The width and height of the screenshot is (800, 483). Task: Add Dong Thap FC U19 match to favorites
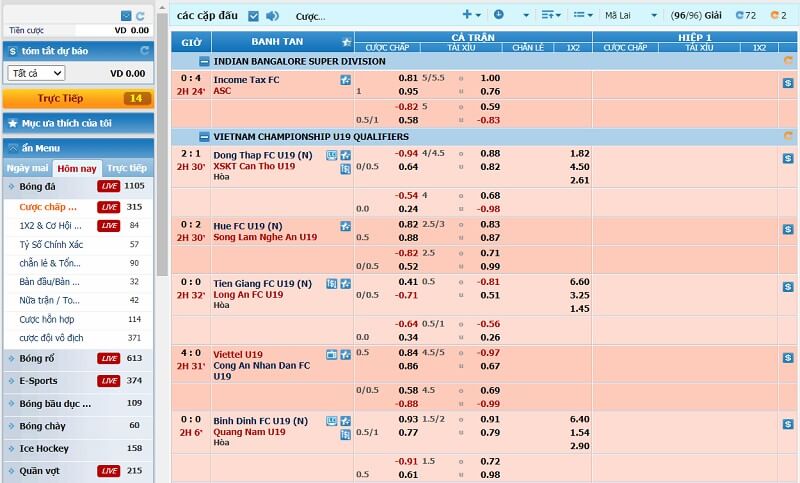pos(345,156)
